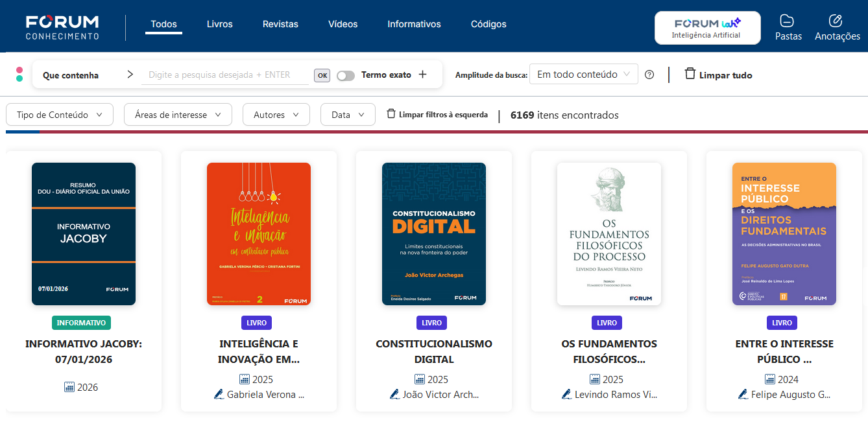This screenshot has width=868, height=442.
Task: Click the help question mark icon
Action: point(649,75)
